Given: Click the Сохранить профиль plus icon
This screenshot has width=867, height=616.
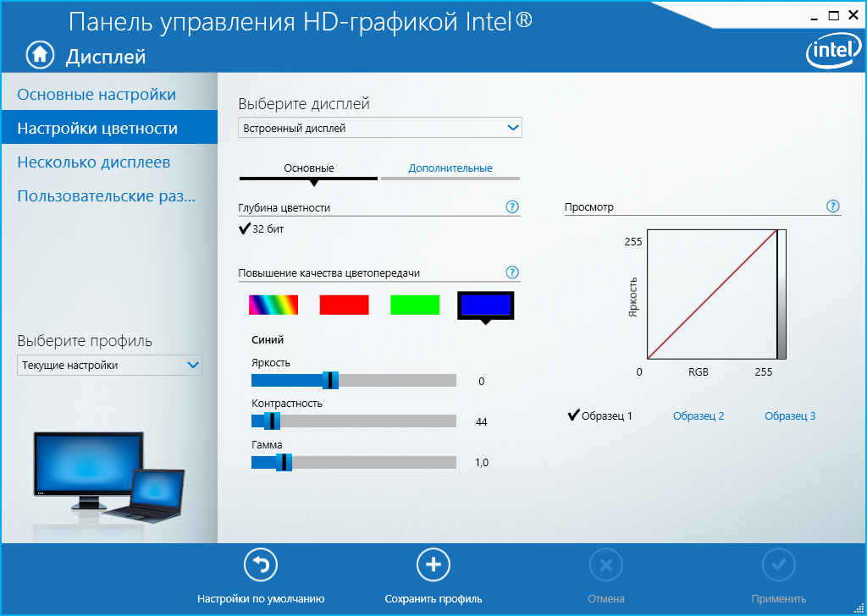Looking at the screenshot, I should pyautogui.click(x=433, y=564).
